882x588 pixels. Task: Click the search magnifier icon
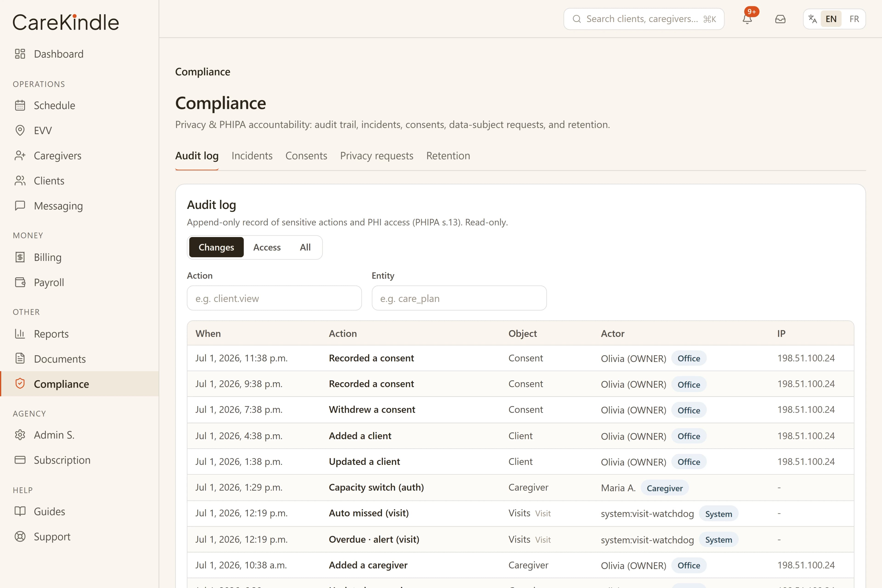577,19
